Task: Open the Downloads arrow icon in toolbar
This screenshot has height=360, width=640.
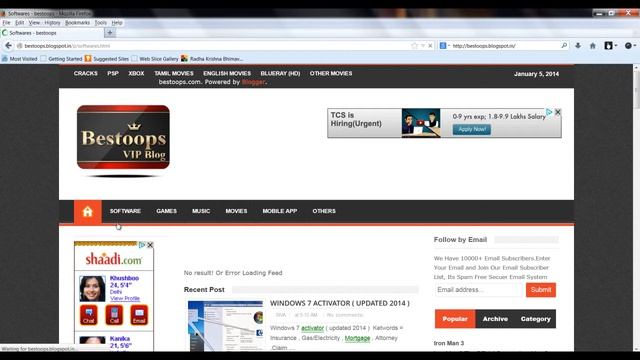Action: [578, 46]
